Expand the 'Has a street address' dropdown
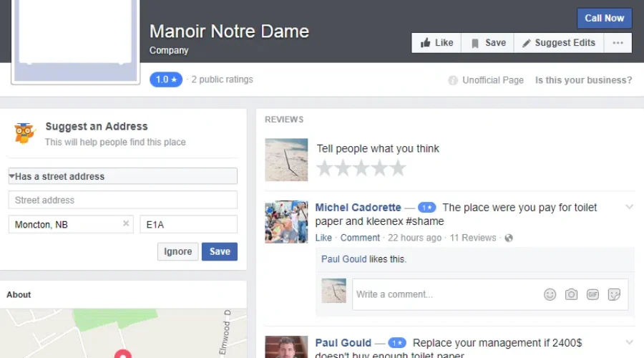This screenshot has width=644, height=358. (x=122, y=176)
